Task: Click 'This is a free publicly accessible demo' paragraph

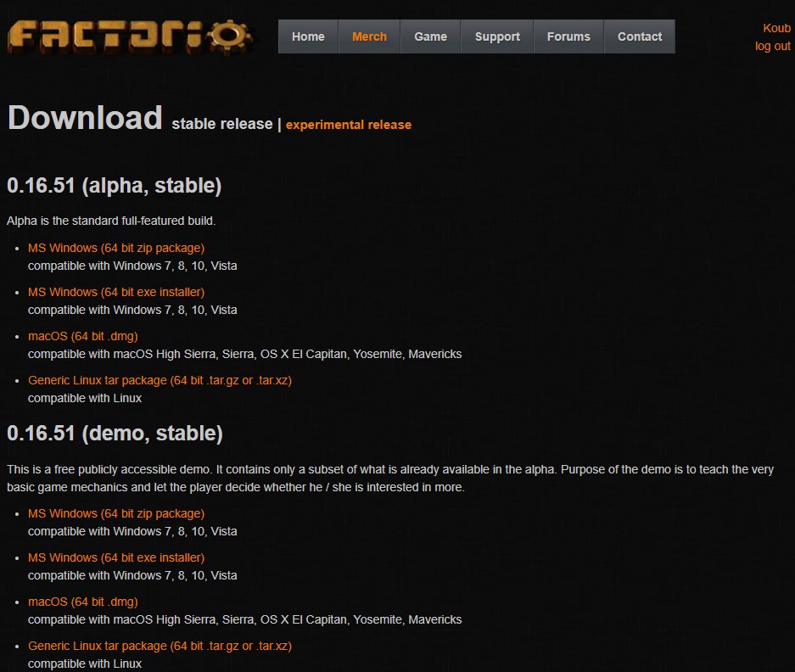Action: tap(390, 479)
